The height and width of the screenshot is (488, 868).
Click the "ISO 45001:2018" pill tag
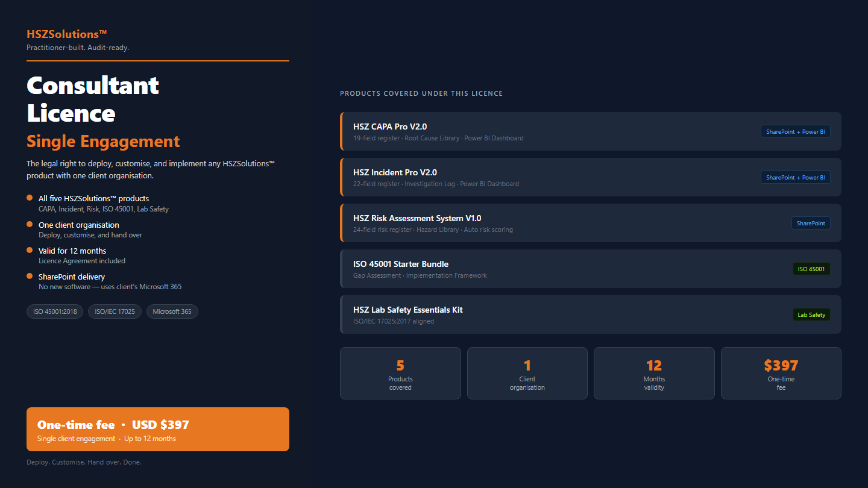(55, 311)
